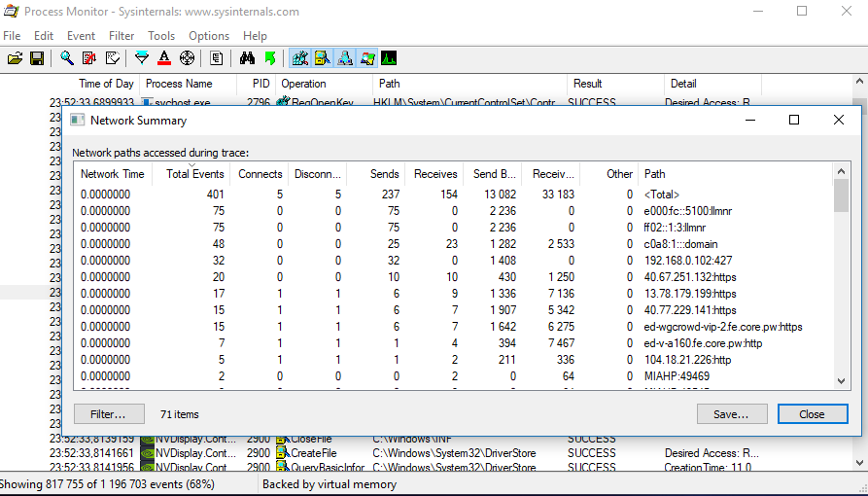The image size is (868, 496).
Task: Toggle Show Registry Activity icon
Action: point(299,58)
